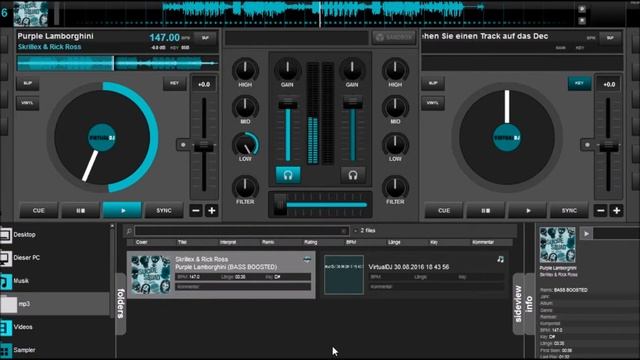Sort by the Rating column
The image size is (640, 360).
click(x=310, y=242)
